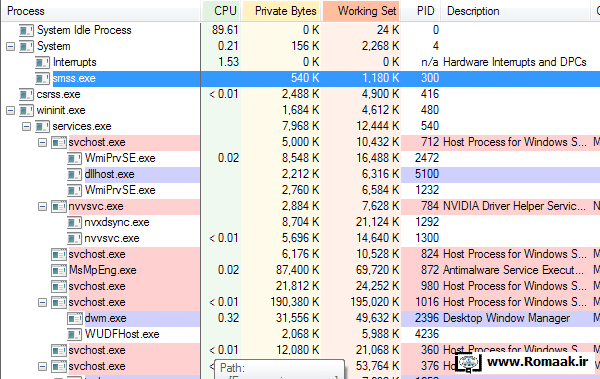Click the Interrupts process name
This screenshot has width=600, height=379.
click(x=75, y=62)
